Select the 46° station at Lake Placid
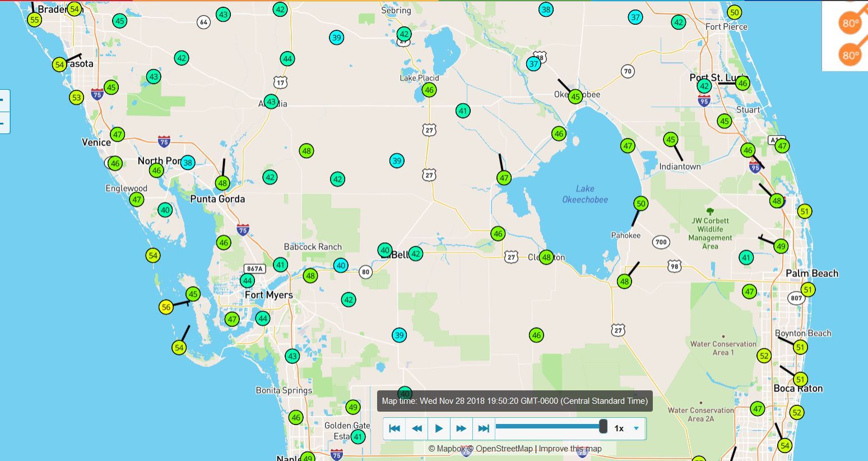This screenshot has width=868, height=461. coord(429,90)
